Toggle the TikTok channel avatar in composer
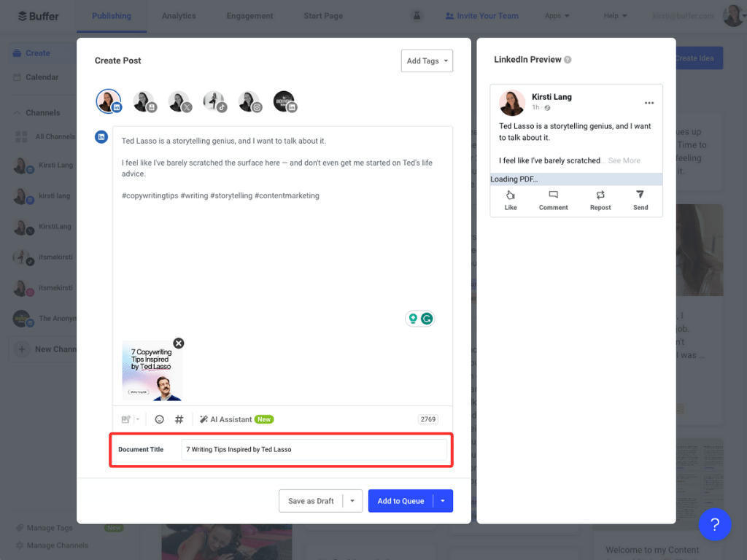The width and height of the screenshot is (747, 560). [214, 101]
